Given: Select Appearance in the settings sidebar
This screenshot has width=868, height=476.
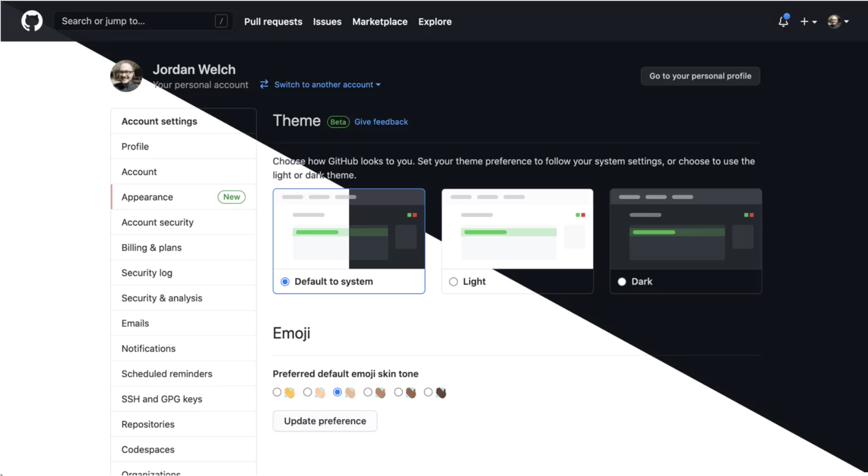Looking at the screenshot, I should click(183, 197).
